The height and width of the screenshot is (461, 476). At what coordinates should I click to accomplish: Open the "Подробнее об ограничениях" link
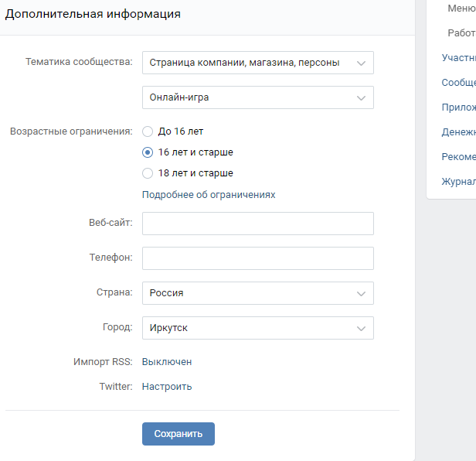pyautogui.click(x=209, y=195)
